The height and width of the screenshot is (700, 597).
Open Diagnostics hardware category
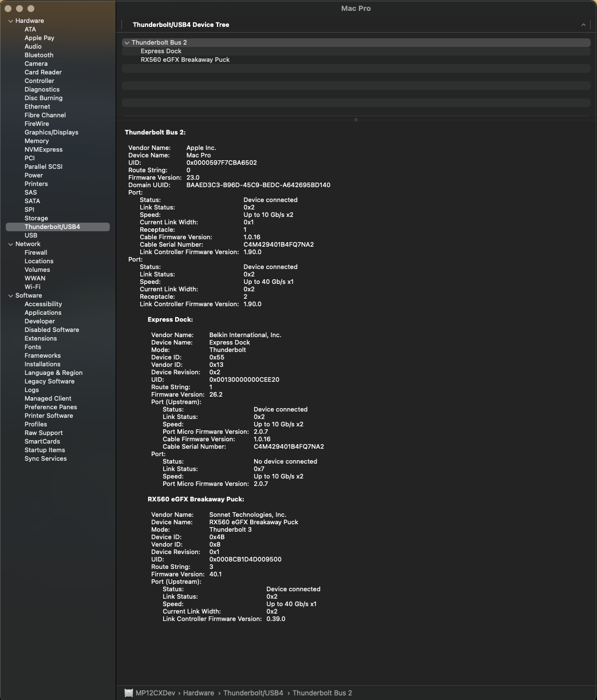[42, 89]
